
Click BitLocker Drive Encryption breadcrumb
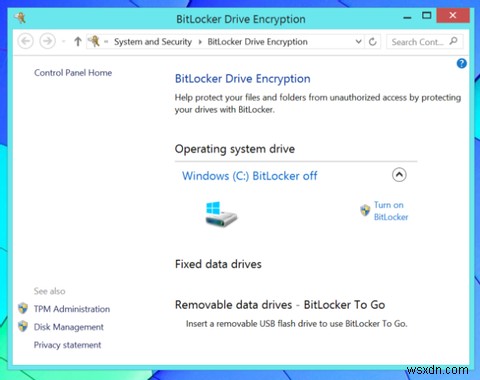click(257, 42)
